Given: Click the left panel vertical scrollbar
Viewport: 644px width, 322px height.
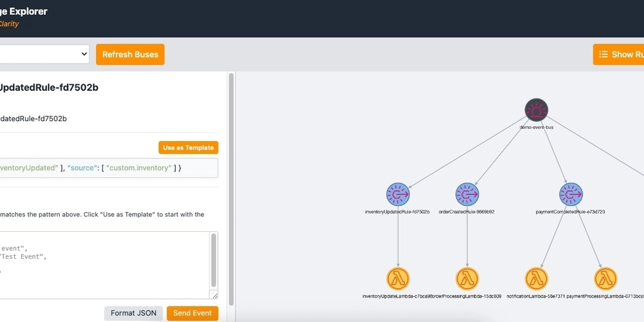Looking at the screenshot, I should click(231, 193).
